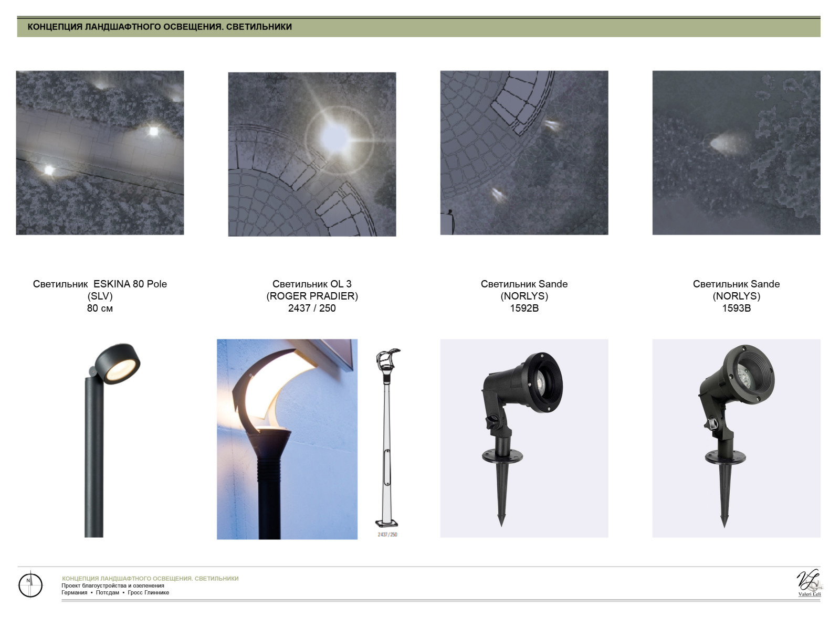Open the lighting plan image above Sande 1593B
Image resolution: width=840 pixels, height=618 pixels.
[x=736, y=153]
